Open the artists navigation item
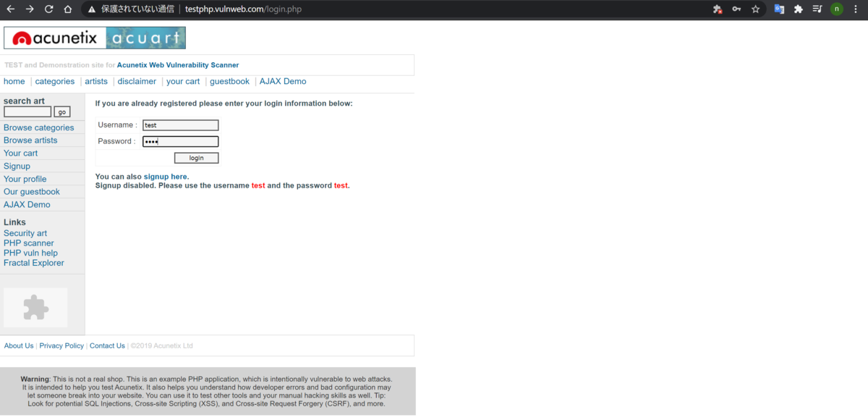 point(96,82)
